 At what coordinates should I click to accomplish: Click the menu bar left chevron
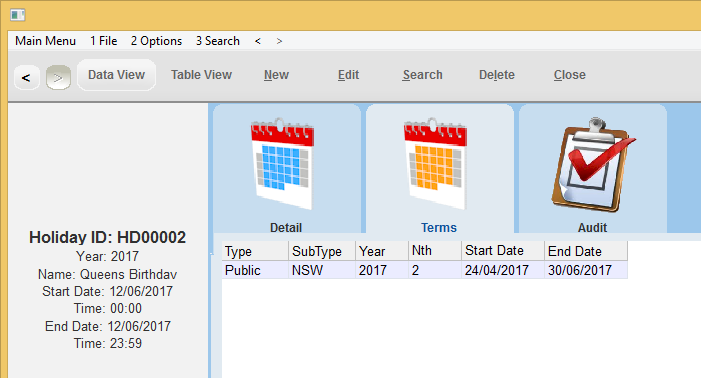pos(258,41)
